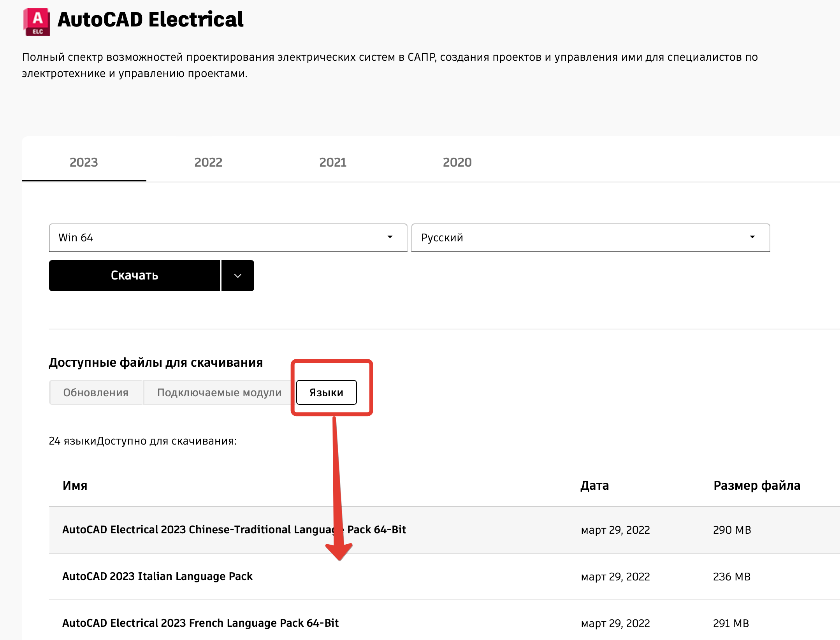This screenshot has width=840, height=640.
Task: Enable the Языки filter
Action: pyautogui.click(x=326, y=392)
